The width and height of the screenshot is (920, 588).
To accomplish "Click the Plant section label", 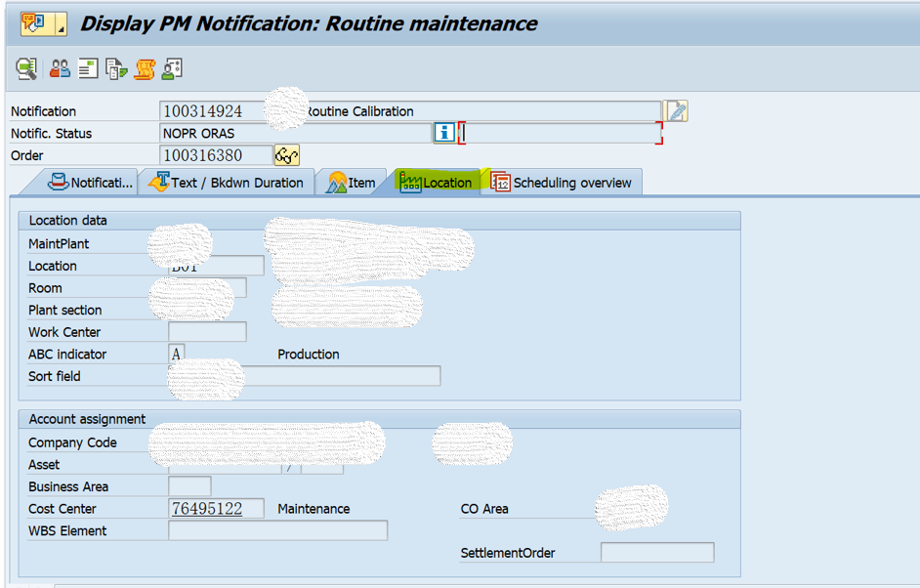I will point(65,310).
